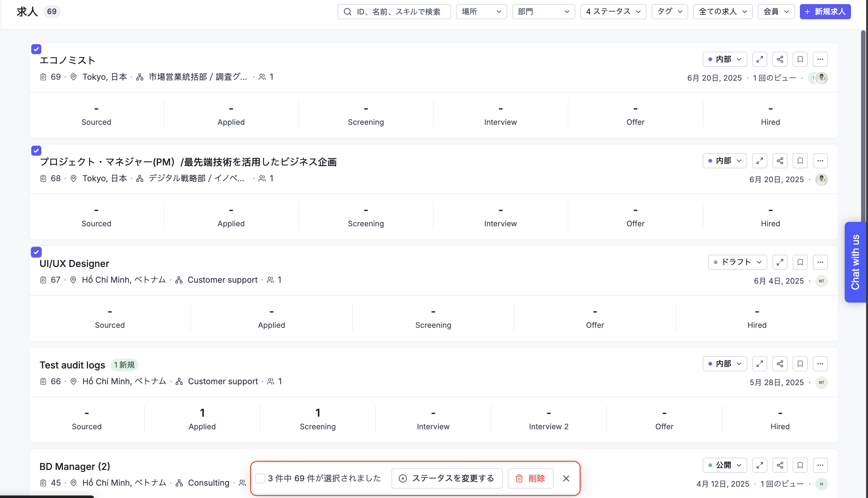Expand the Test audit logs card

[x=759, y=364]
